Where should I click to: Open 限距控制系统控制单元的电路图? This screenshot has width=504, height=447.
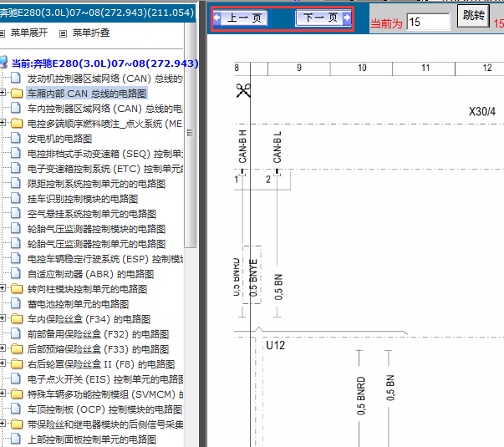tap(96, 184)
